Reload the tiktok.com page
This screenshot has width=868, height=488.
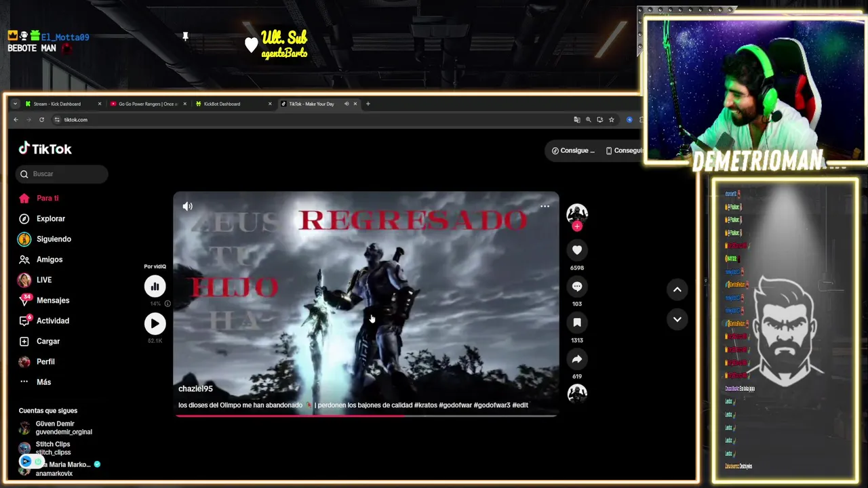[41, 120]
